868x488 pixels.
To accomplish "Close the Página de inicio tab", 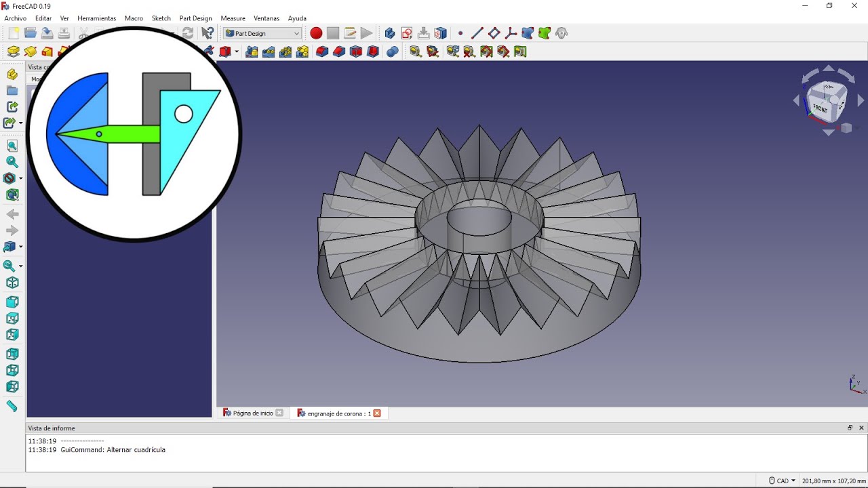I will 279,413.
